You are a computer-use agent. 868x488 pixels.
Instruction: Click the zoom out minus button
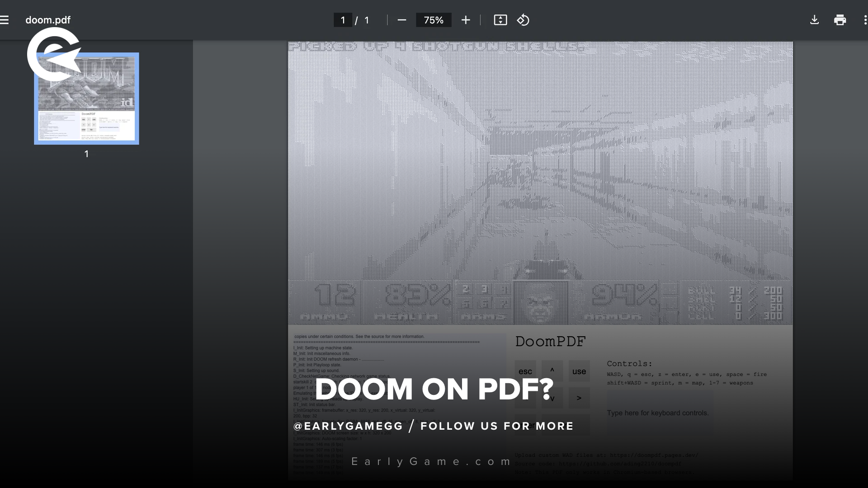click(402, 20)
